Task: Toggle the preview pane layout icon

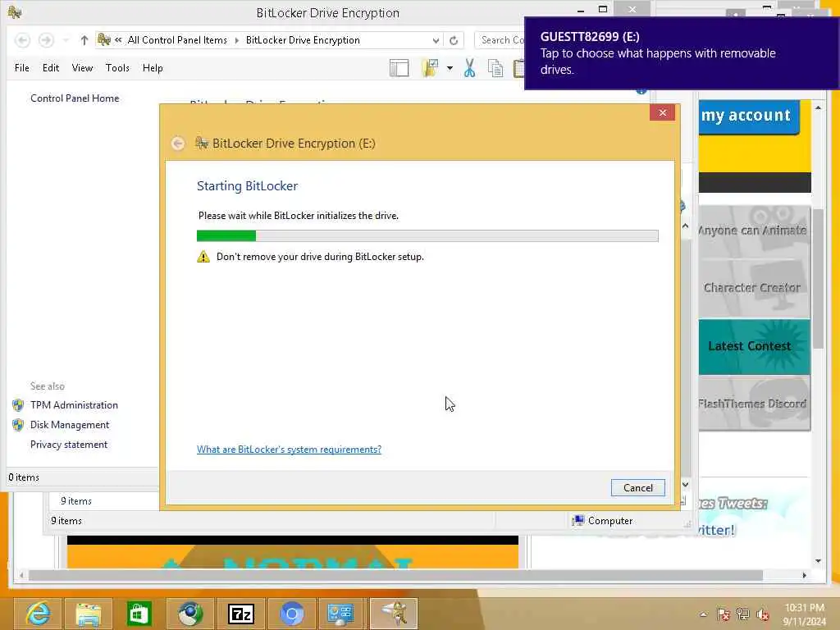Action: click(399, 68)
